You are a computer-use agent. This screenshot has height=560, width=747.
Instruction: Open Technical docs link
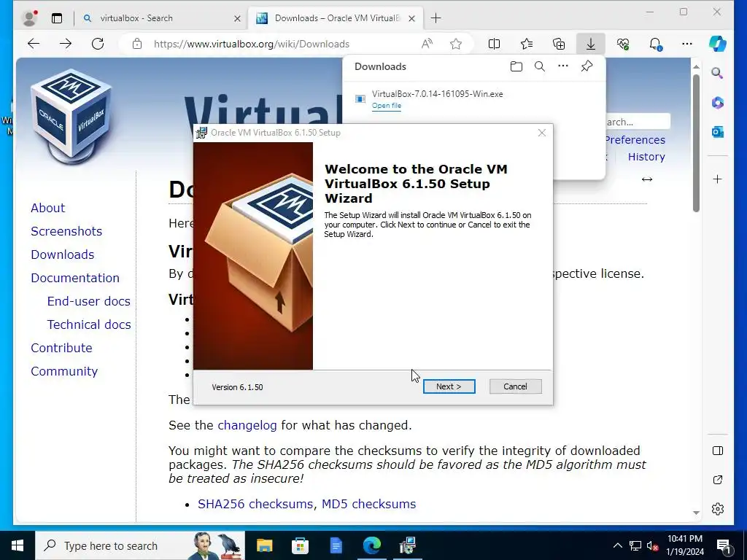click(x=88, y=324)
